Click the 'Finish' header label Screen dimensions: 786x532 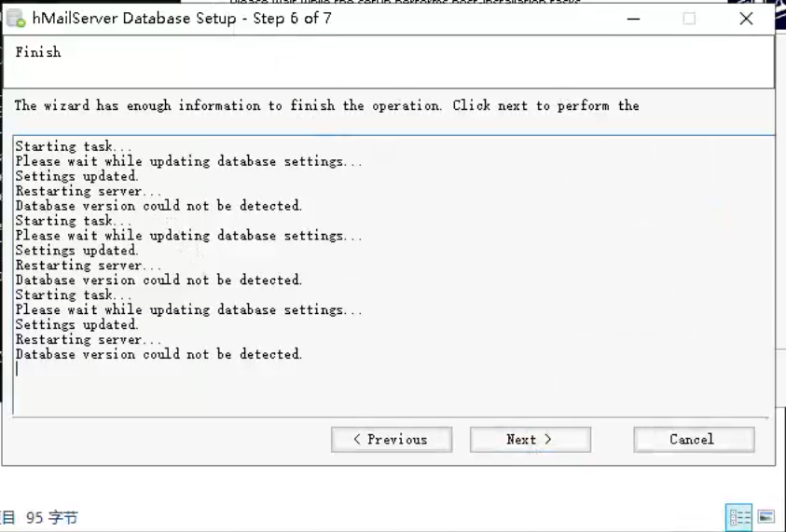point(38,52)
